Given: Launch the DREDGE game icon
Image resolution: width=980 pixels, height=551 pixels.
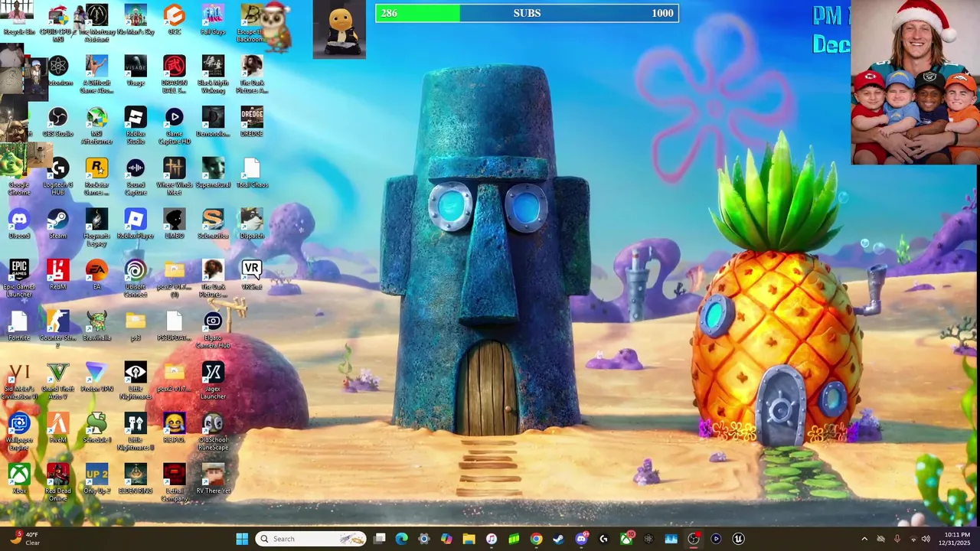Looking at the screenshot, I should coord(252,122).
